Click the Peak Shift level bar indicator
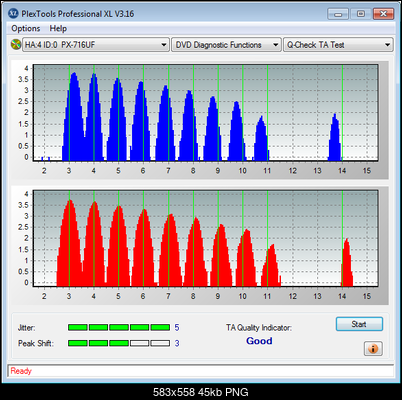 pos(119,343)
